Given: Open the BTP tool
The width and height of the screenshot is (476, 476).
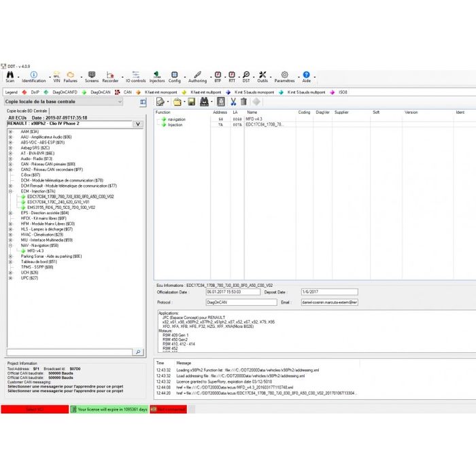Looking at the screenshot, I should pos(218,77).
